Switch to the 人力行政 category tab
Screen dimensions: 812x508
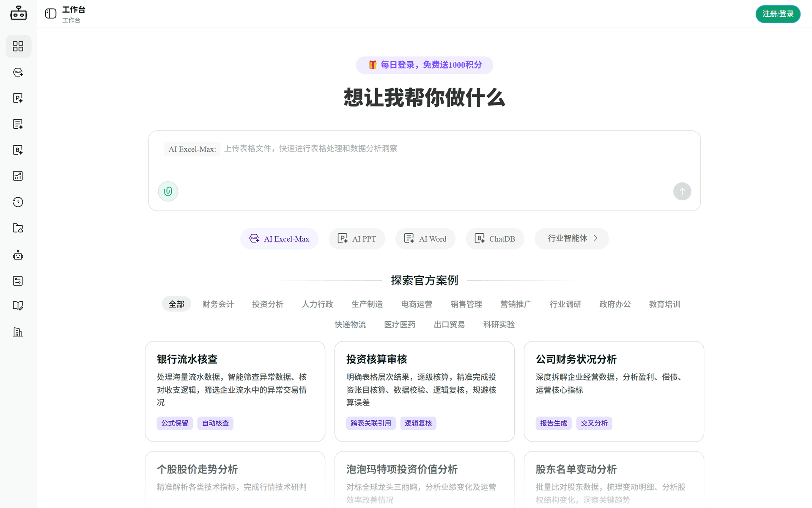tap(317, 304)
